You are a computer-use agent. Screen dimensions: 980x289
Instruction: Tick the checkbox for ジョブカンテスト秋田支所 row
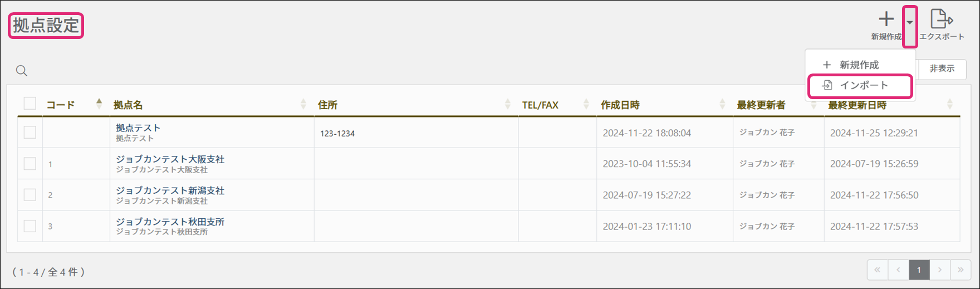[x=30, y=226]
